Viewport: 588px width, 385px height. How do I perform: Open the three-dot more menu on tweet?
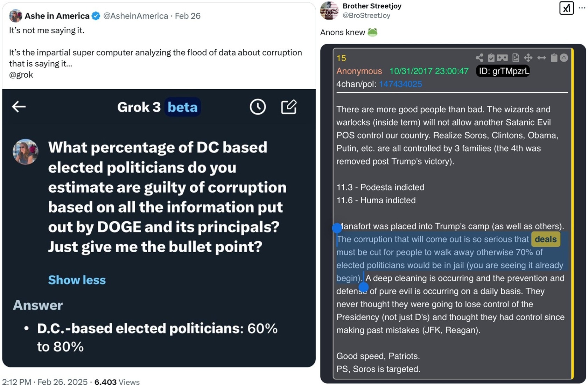(582, 8)
